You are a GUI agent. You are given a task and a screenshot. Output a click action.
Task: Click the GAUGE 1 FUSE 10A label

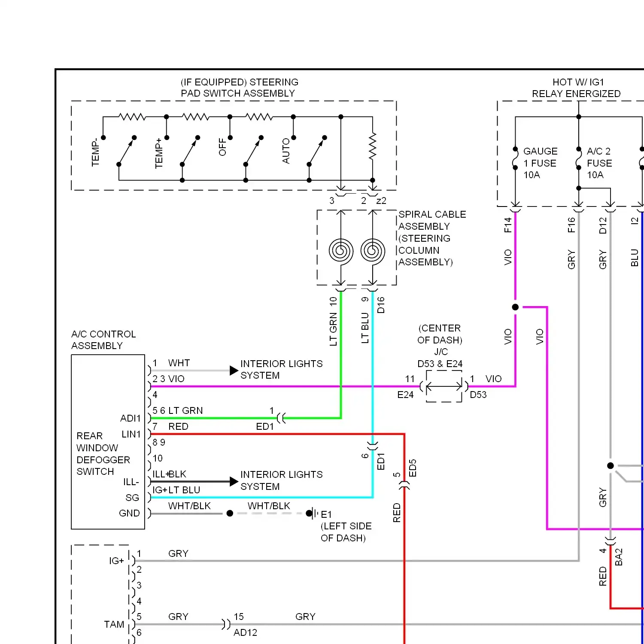[540, 163]
